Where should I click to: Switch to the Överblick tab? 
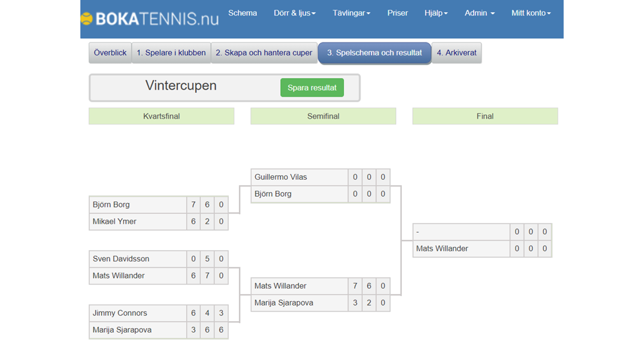(x=110, y=53)
